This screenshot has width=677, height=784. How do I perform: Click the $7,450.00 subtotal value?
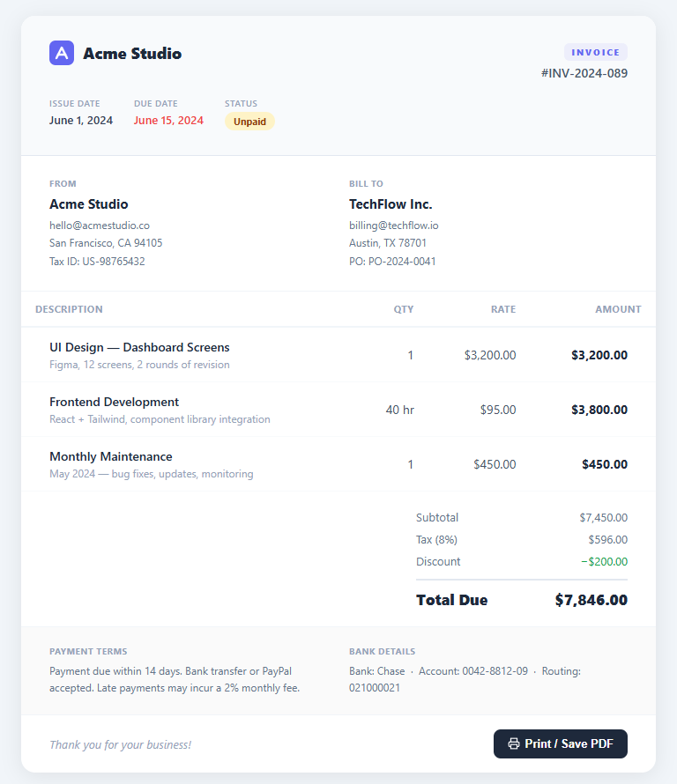[604, 517]
